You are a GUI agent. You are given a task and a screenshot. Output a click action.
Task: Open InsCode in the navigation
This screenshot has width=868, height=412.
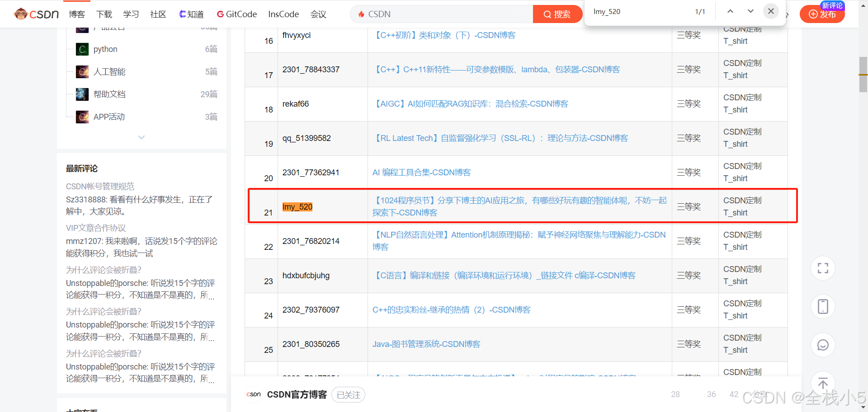[x=283, y=14]
